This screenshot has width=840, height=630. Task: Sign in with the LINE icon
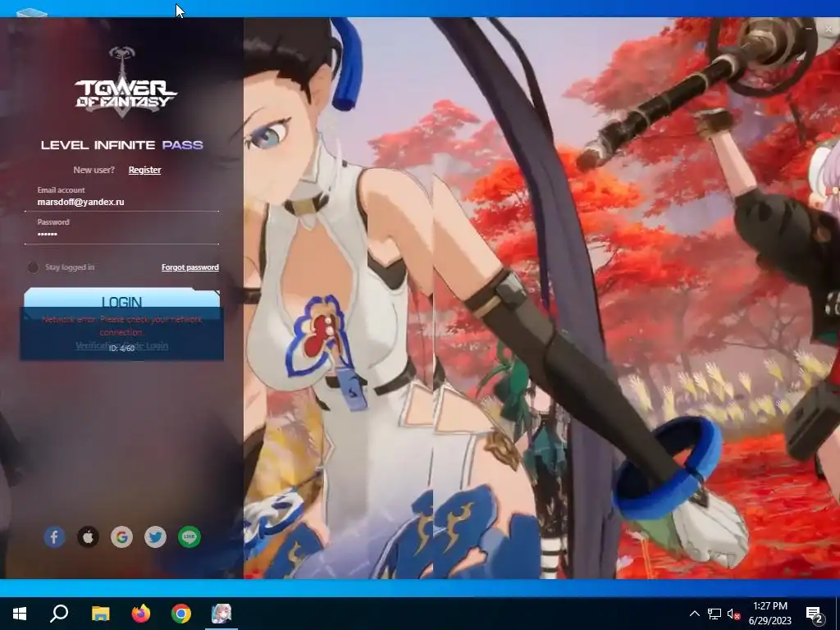click(x=189, y=536)
